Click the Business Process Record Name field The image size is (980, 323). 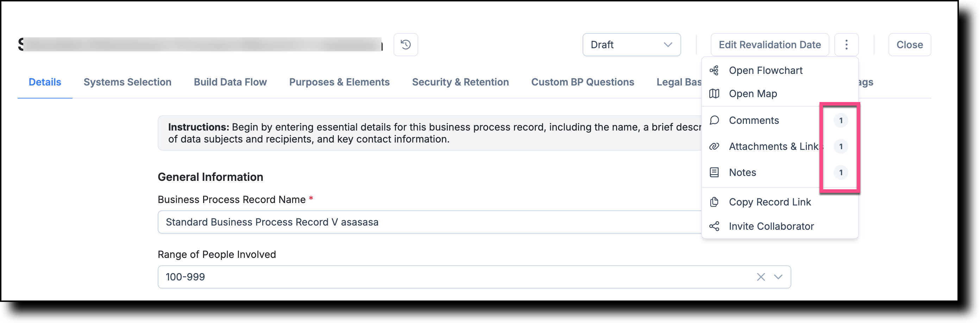point(430,222)
